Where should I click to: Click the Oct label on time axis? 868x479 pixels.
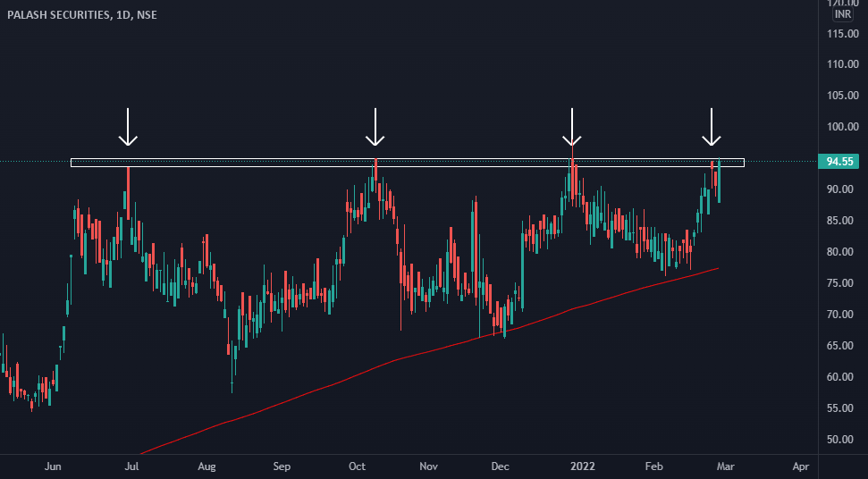(x=357, y=466)
